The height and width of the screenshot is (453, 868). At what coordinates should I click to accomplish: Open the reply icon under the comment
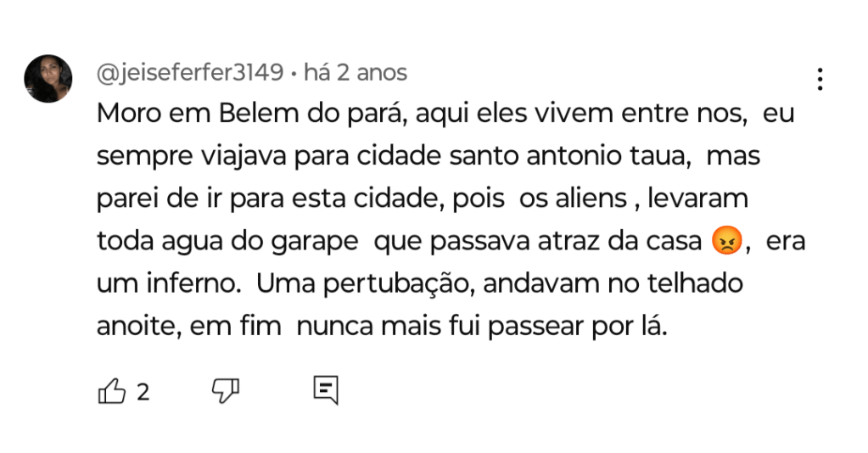tap(326, 390)
